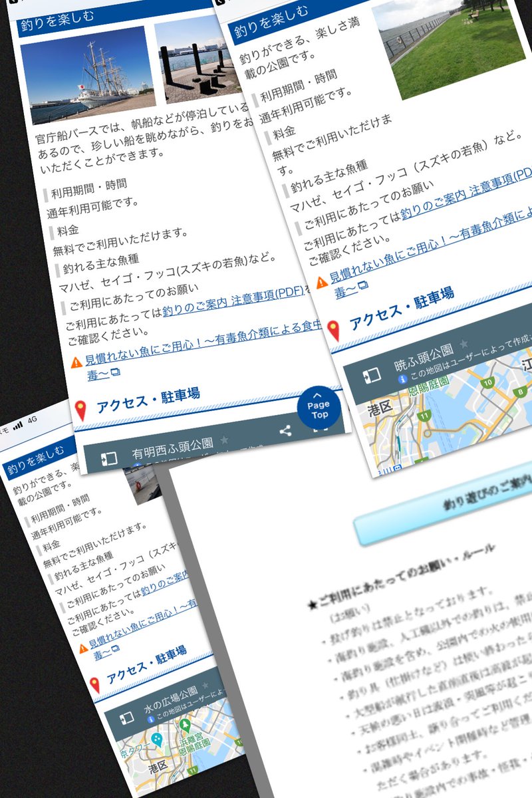This screenshot has height=798, width=532.
Task: Toggle the favorite star for 有明西ふ頭公園
Action: [224, 440]
